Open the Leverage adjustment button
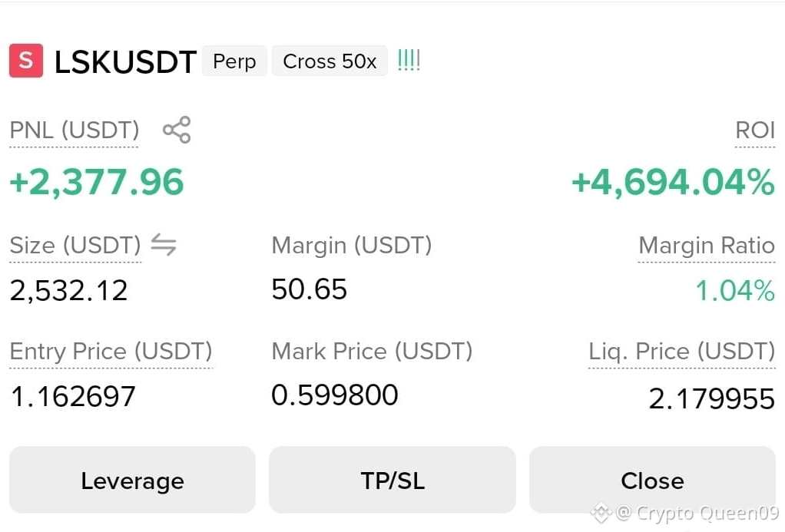 click(x=132, y=480)
